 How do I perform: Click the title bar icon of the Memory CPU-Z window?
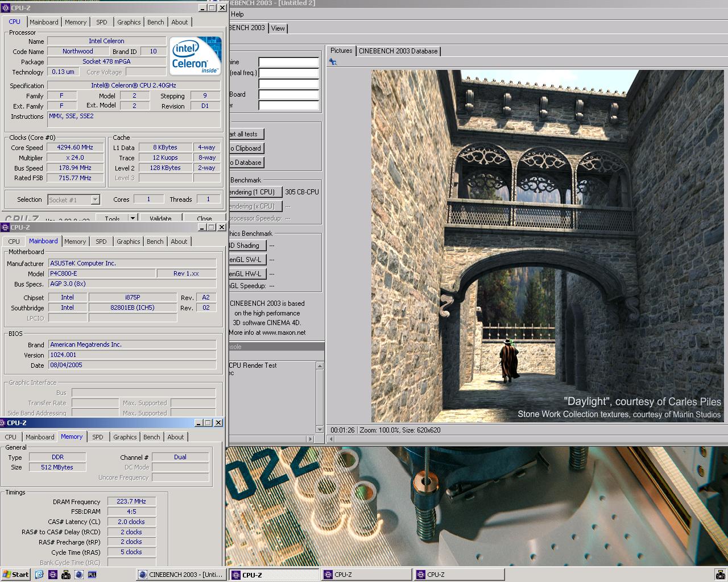(3, 423)
